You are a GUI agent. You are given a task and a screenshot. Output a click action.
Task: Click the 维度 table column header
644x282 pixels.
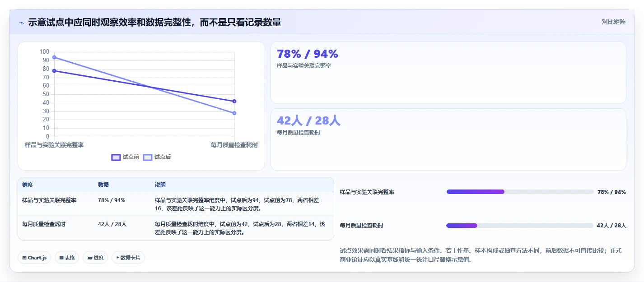click(28, 185)
